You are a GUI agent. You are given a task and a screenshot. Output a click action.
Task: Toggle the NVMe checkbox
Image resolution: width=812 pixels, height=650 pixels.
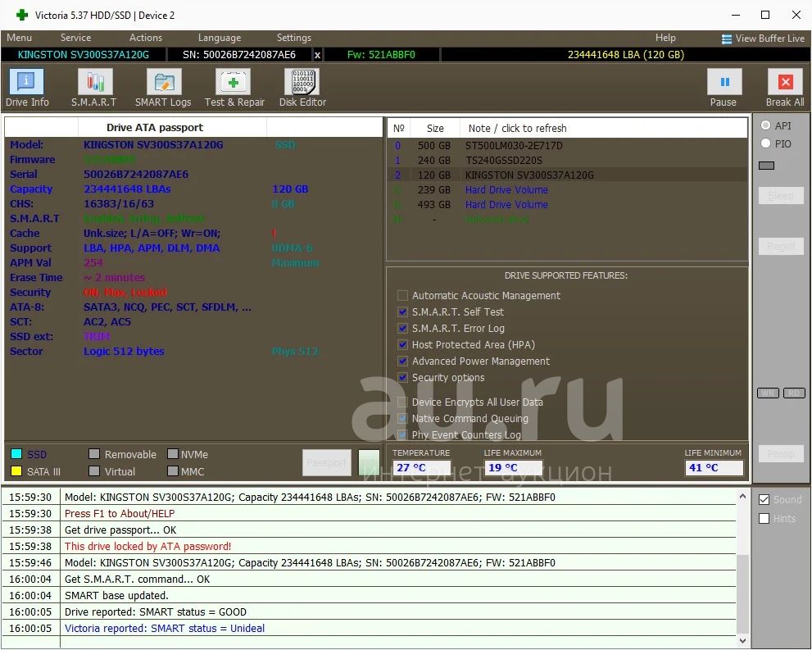172,454
